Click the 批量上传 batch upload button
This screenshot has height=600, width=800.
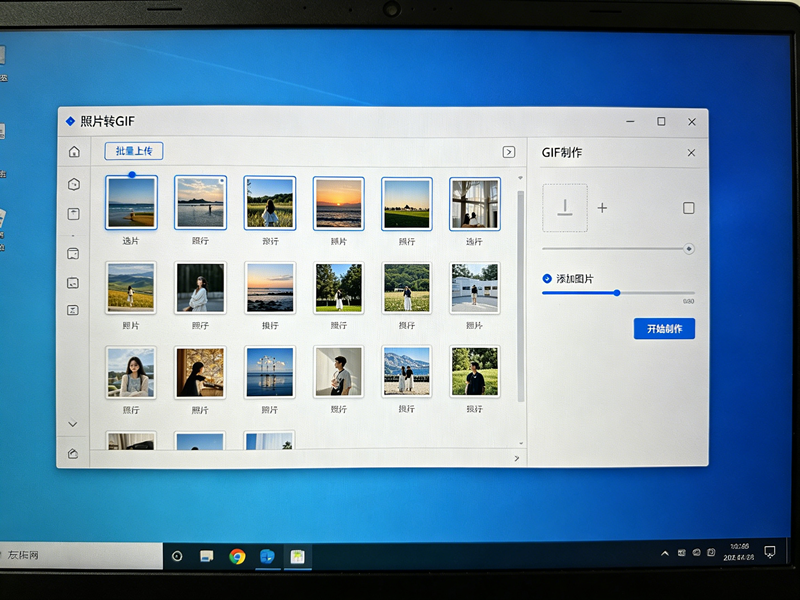point(134,151)
